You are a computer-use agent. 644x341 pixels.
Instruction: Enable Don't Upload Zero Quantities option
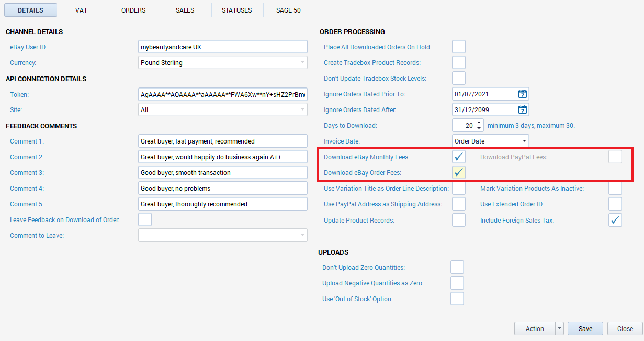click(x=457, y=267)
